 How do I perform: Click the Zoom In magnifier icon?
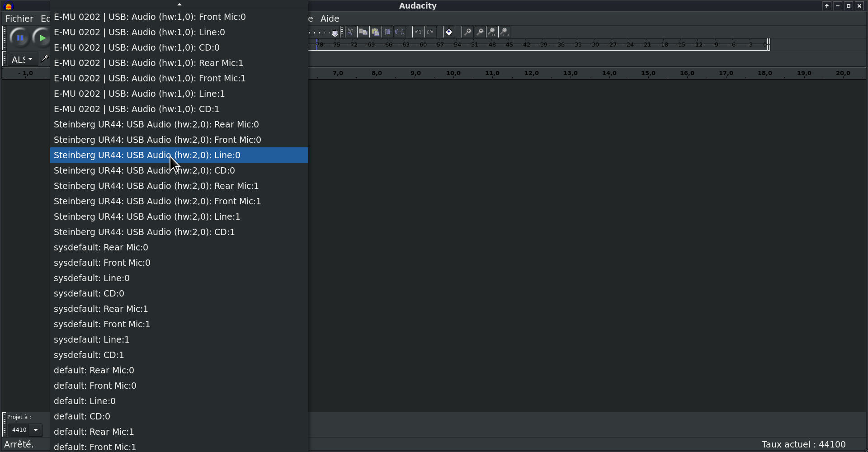[467, 32]
